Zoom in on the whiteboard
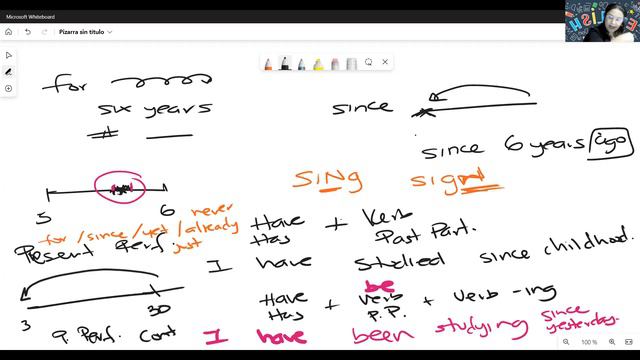Viewport: 640px width, 360px height. [x=612, y=342]
